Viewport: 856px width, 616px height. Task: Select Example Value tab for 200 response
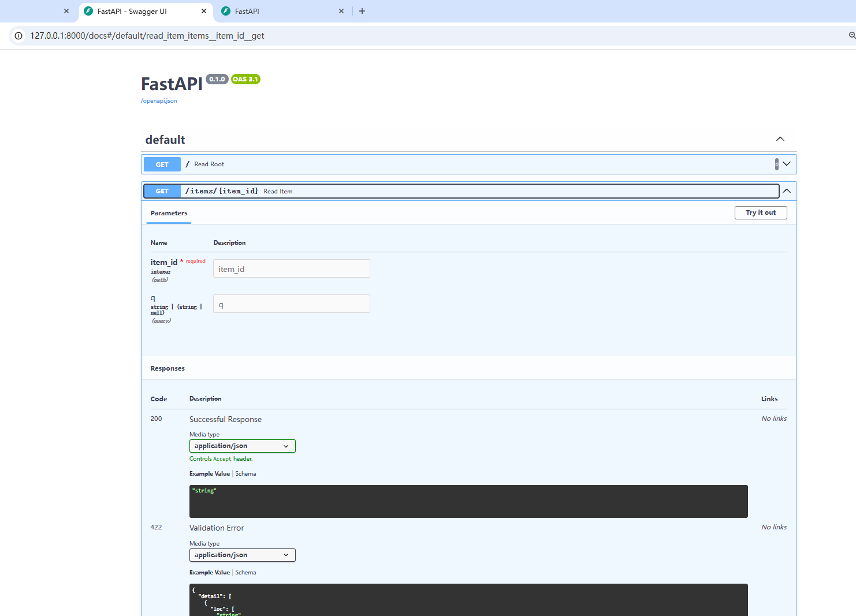pyautogui.click(x=210, y=474)
